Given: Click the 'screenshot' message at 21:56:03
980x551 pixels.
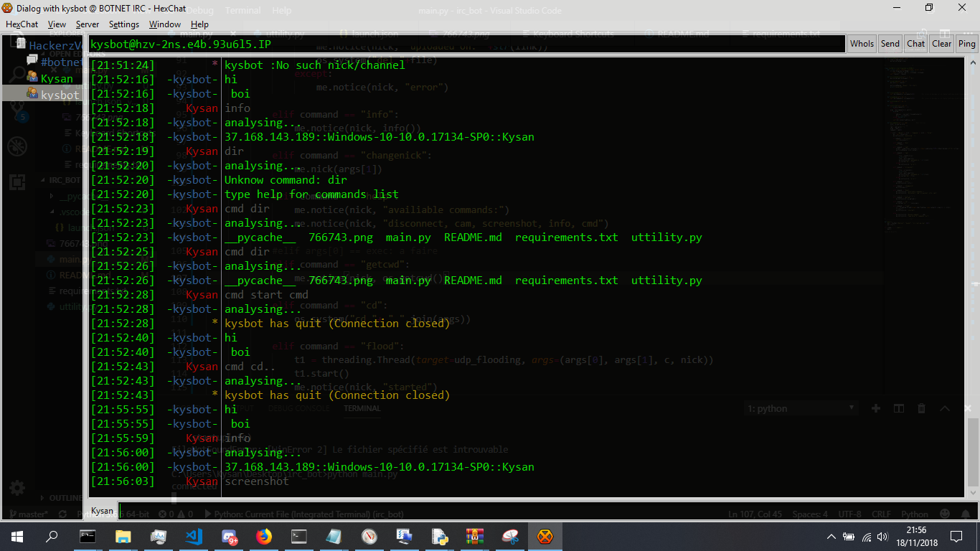Looking at the screenshot, I should [x=257, y=481].
